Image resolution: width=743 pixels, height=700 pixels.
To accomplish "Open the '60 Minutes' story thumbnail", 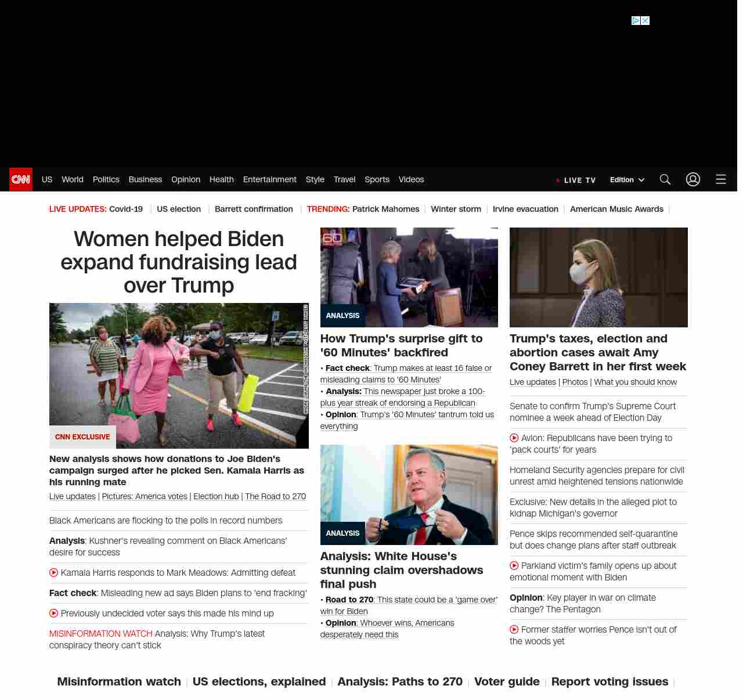I will (409, 277).
